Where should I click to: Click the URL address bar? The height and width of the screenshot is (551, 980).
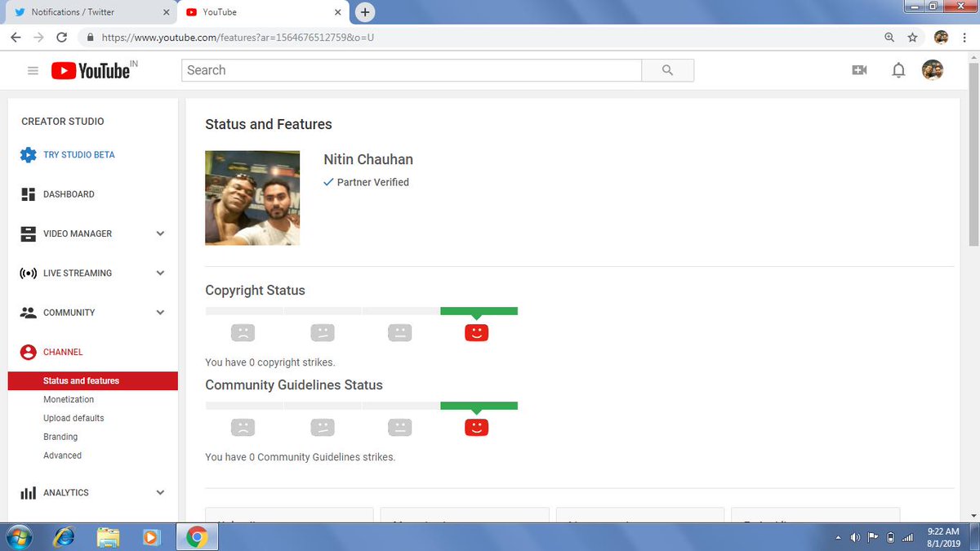482,38
